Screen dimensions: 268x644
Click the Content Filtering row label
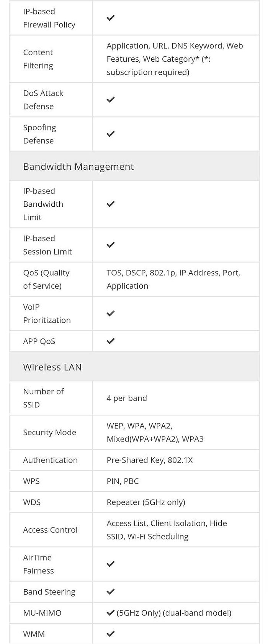(38, 59)
